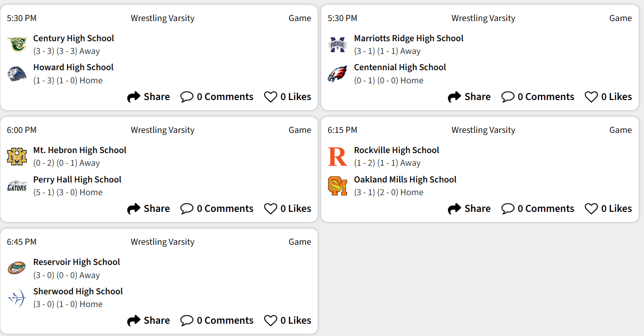This screenshot has height=336, width=644.
Task: Share the Mt. Hebron vs Perry Hall game
Action: point(149,209)
